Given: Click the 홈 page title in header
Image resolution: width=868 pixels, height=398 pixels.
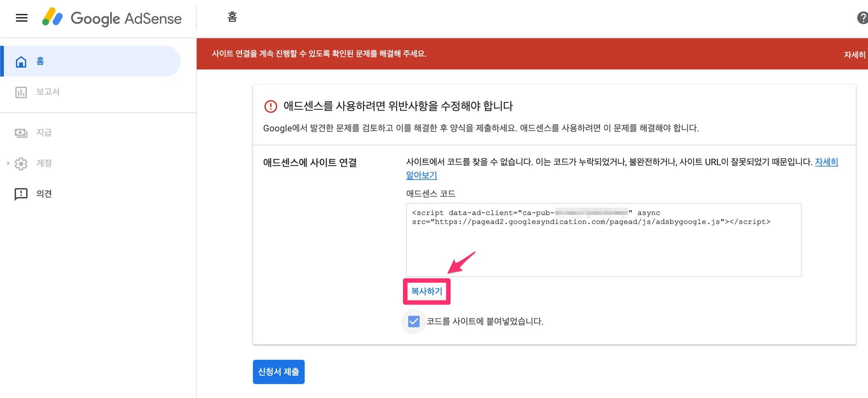Looking at the screenshot, I should tap(232, 17).
